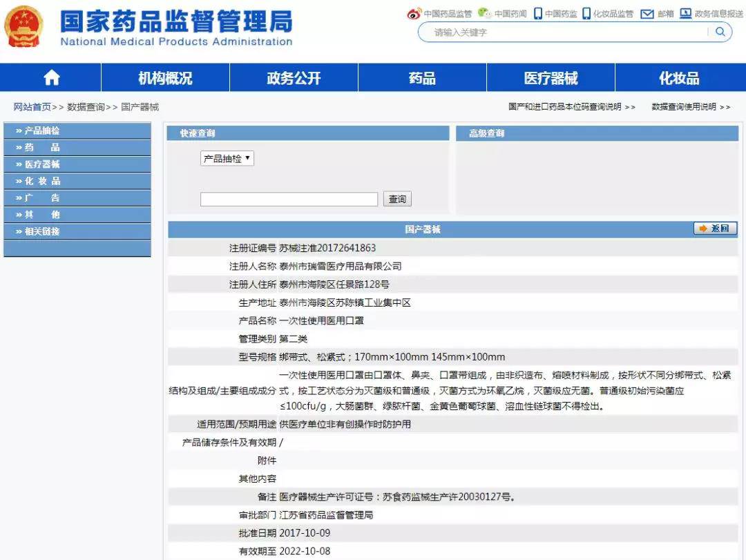This screenshot has height=560, width=746.
Task: Open the 化妆品监管 mobile icon link
Action: click(x=586, y=13)
